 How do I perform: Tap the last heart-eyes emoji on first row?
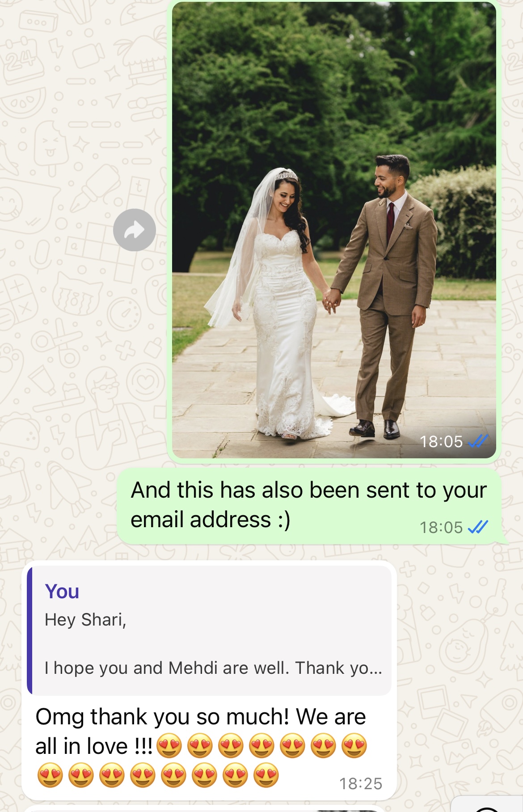(x=354, y=746)
